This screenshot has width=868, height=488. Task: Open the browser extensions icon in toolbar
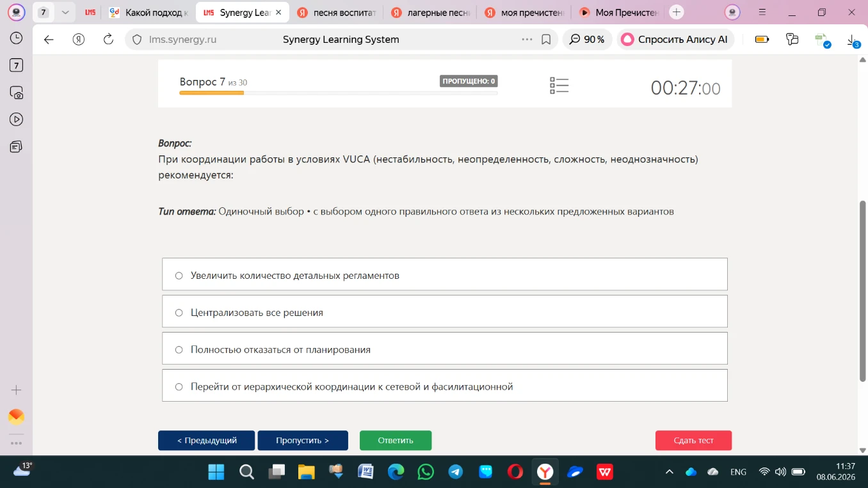(792, 40)
